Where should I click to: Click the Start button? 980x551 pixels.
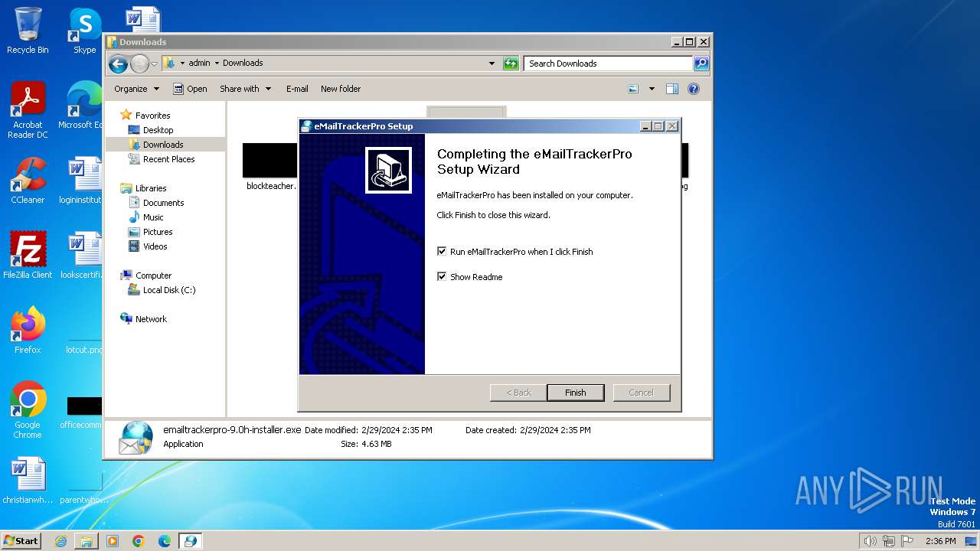(21, 541)
